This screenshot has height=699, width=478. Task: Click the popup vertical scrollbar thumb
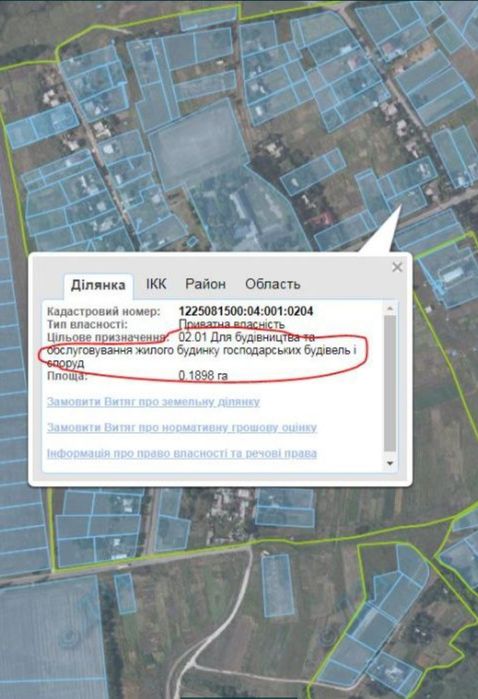390,383
